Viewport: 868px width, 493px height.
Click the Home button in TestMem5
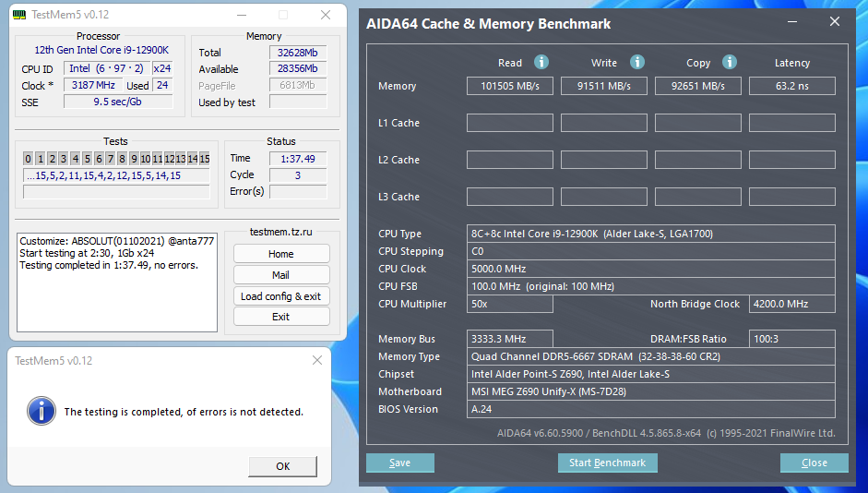(281, 254)
